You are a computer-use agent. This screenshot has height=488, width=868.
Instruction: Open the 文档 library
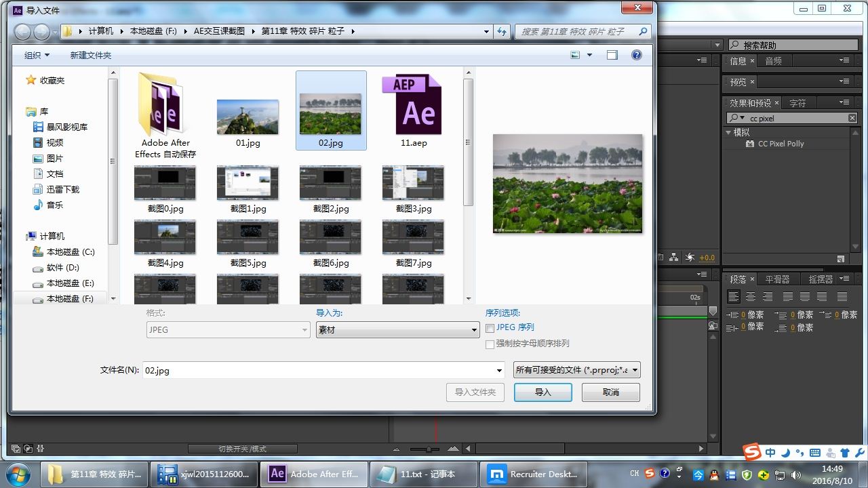48,174
